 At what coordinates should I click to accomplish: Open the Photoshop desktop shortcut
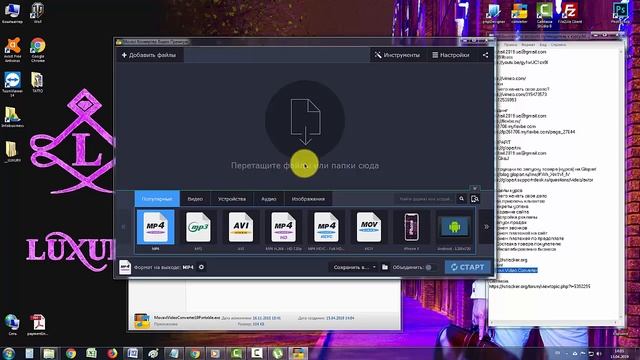(x=621, y=13)
